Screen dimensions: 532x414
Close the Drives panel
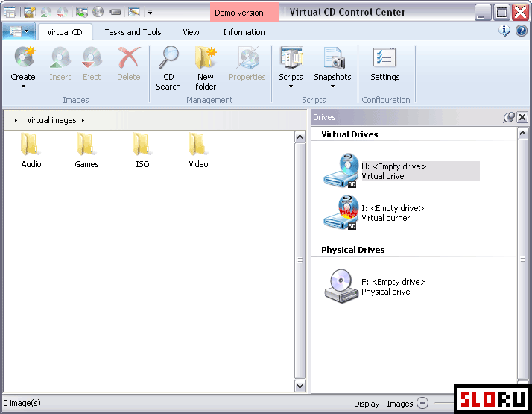tap(522, 118)
